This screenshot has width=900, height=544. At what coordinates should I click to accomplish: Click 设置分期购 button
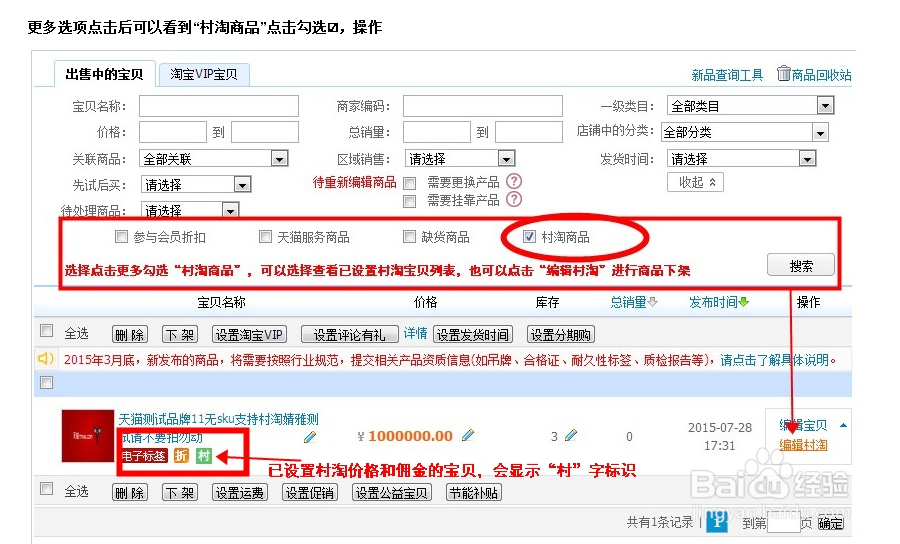560,335
